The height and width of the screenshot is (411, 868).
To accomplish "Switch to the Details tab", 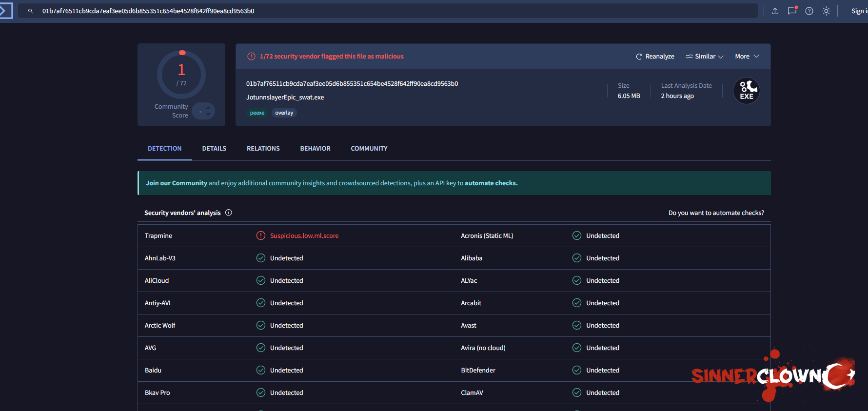I will [x=214, y=149].
